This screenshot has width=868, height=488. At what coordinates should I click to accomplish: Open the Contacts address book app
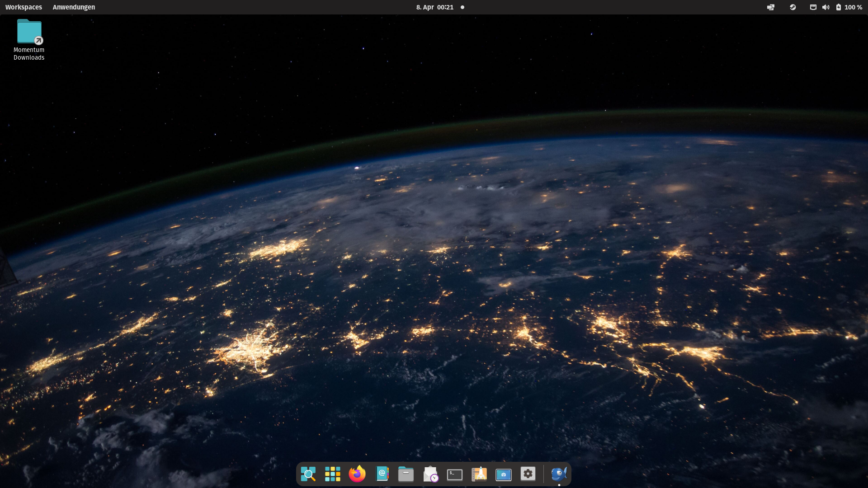382,474
